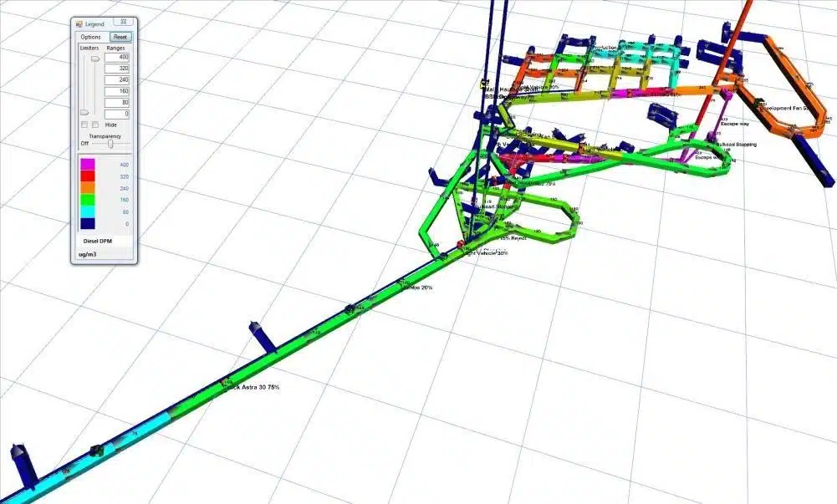Image resolution: width=837 pixels, height=504 pixels.
Task: Click the 400 range input field
Action: pyautogui.click(x=119, y=58)
